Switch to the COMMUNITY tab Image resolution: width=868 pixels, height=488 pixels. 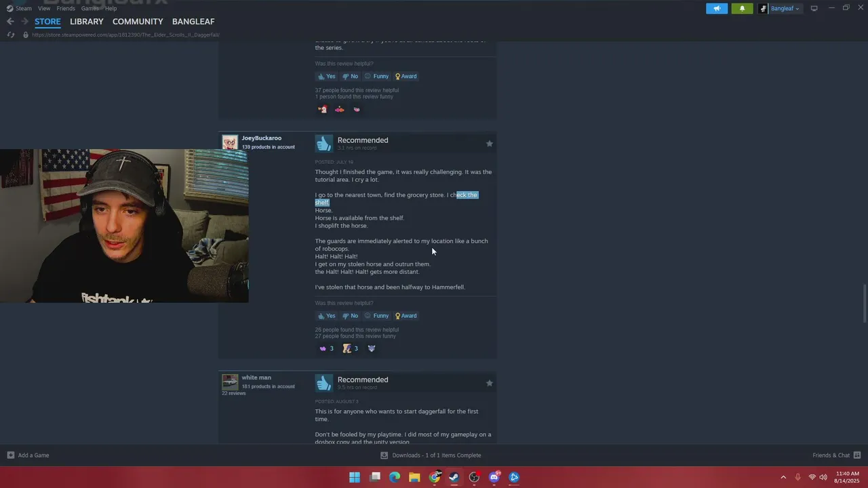coord(138,22)
